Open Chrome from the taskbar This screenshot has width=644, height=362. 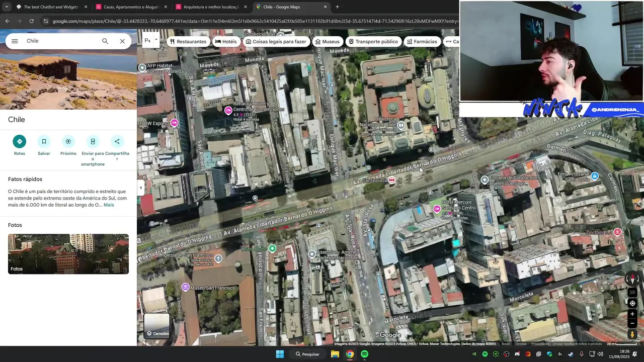click(350, 354)
